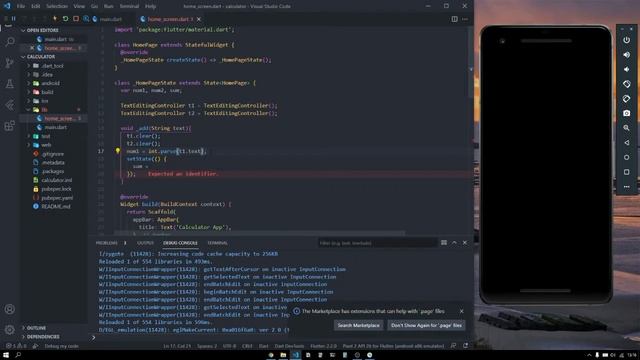Screen dimensions: 640x360
Task: Open Windows taskbar search
Action: click(x=18, y=355)
